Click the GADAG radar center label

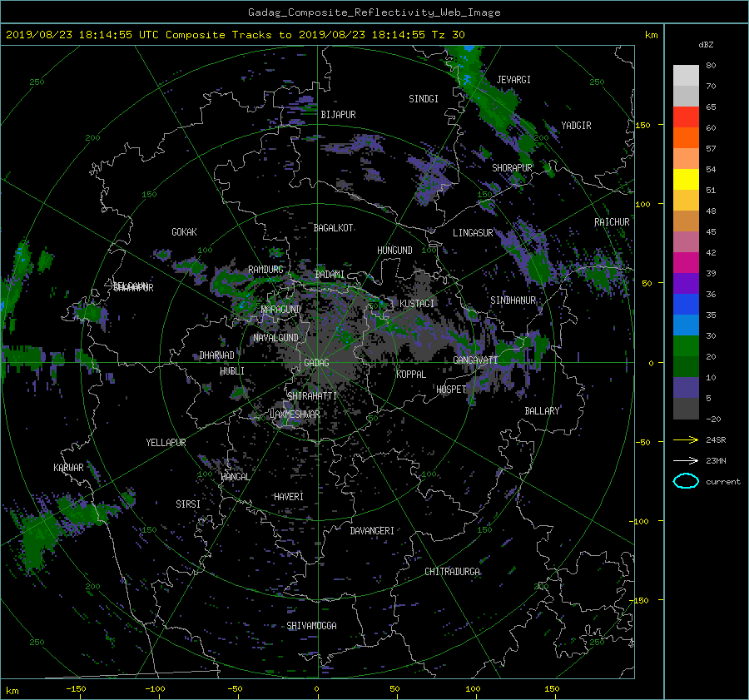316,363
